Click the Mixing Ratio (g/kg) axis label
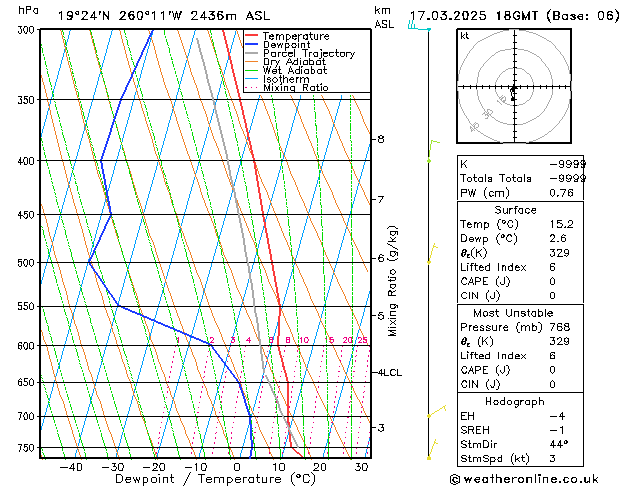This screenshot has width=629, height=486. click(392, 281)
